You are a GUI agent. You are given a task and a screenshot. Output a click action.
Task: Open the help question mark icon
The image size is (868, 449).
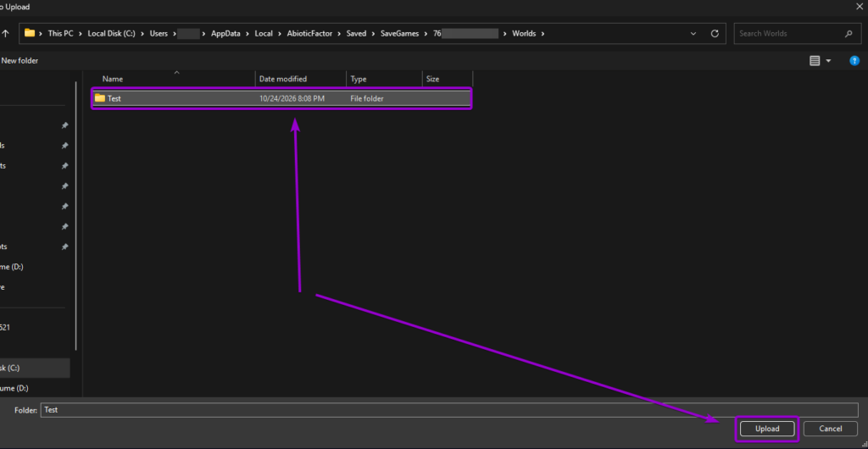pyautogui.click(x=854, y=61)
